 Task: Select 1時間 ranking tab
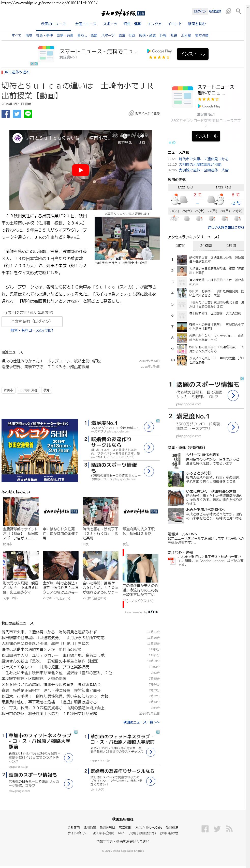coord(181,246)
